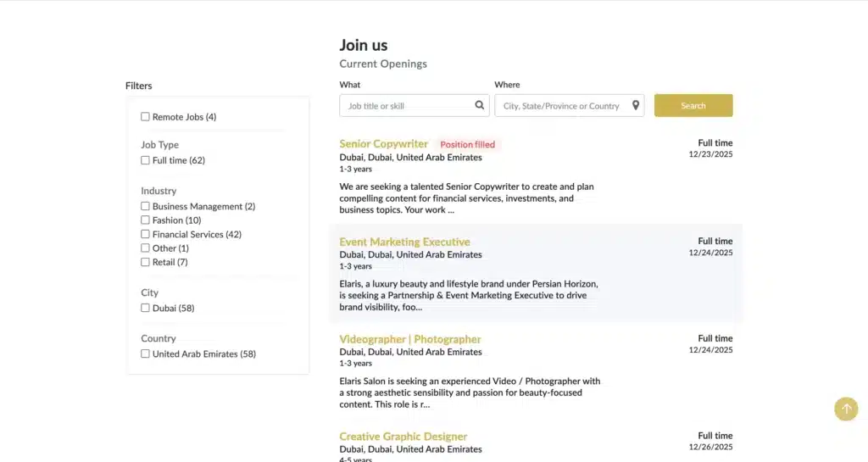Tick the Financial Services industry filter

pyautogui.click(x=145, y=234)
